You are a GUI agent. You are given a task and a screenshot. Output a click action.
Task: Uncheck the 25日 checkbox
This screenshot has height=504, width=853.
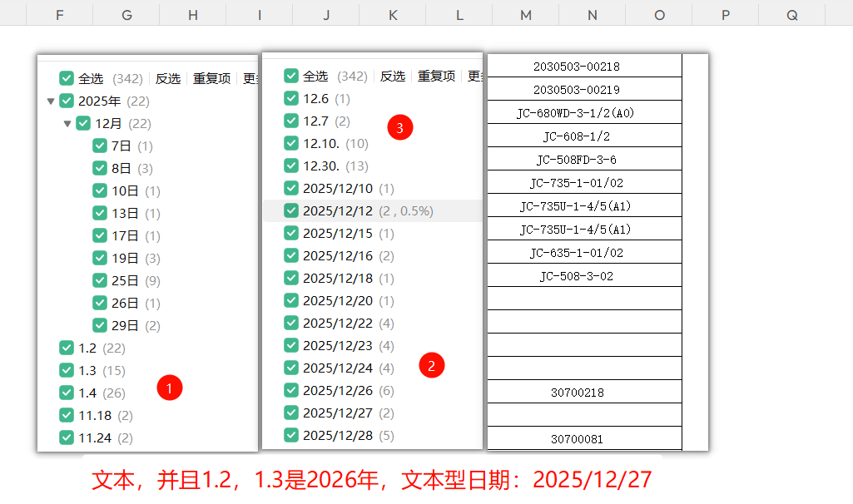[x=100, y=280]
